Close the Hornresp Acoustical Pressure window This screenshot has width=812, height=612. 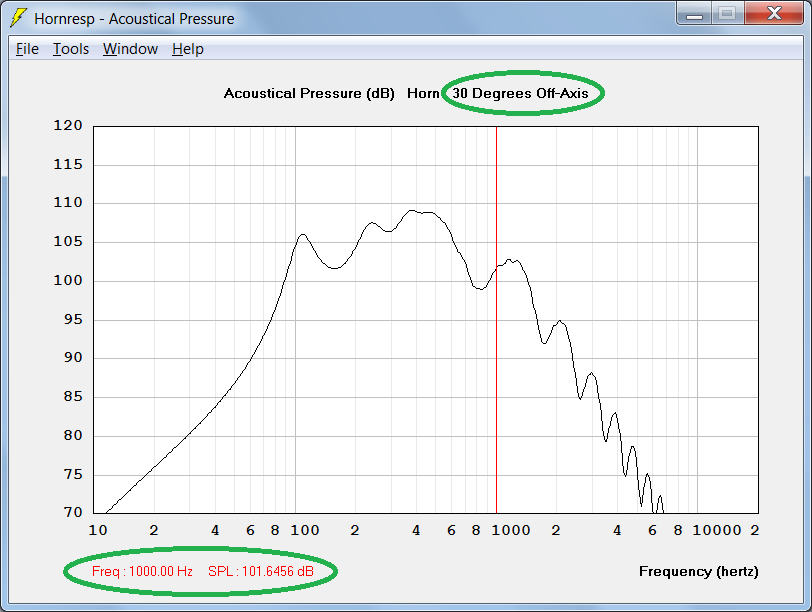tap(774, 13)
